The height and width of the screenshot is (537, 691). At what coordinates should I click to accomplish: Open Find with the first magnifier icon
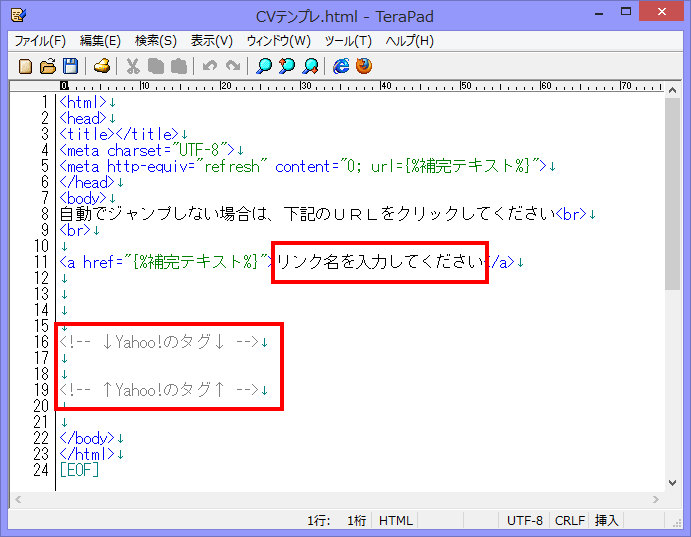[264, 67]
